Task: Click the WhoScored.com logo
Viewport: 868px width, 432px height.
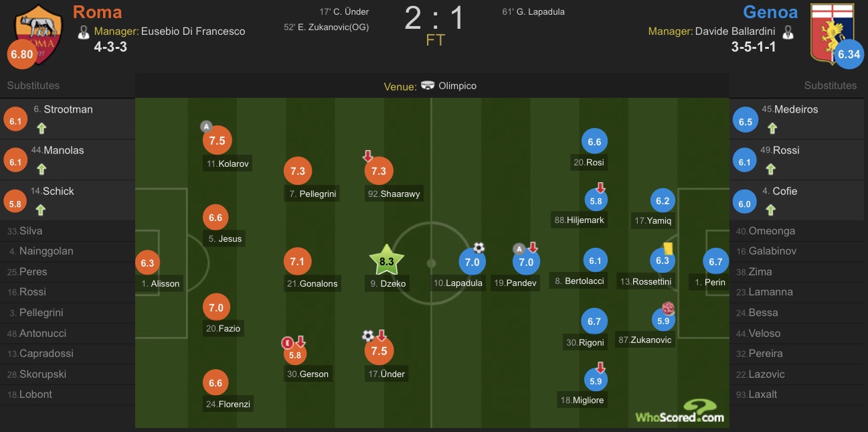Action: click(679, 411)
